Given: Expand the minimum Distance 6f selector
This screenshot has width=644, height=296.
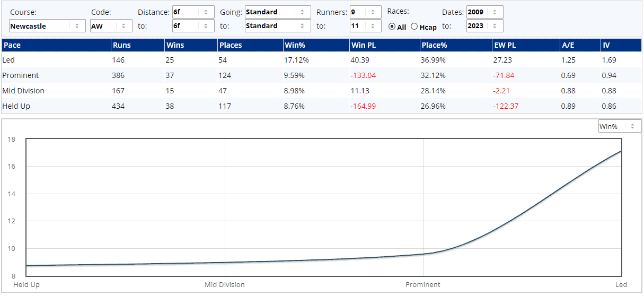Looking at the screenshot, I should pos(193,12).
